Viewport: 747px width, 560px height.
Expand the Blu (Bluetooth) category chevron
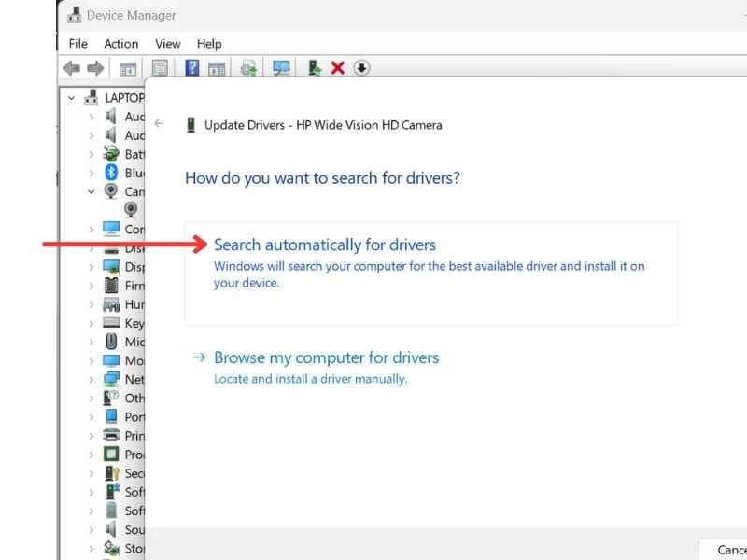coord(91,173)
